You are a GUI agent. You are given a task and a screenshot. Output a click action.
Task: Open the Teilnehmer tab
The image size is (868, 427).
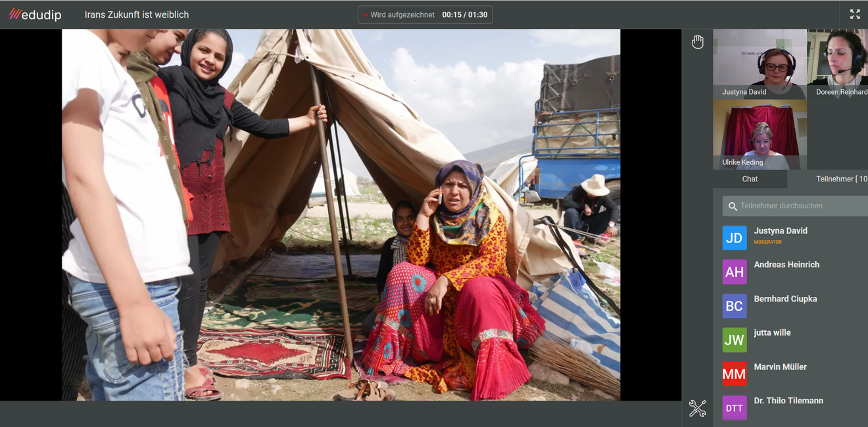838,179
